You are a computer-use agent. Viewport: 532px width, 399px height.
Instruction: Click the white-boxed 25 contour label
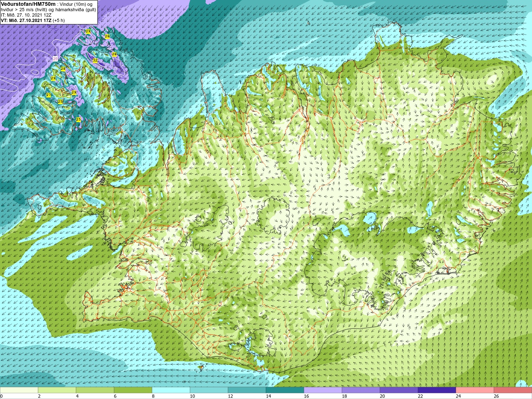[55, 59]
